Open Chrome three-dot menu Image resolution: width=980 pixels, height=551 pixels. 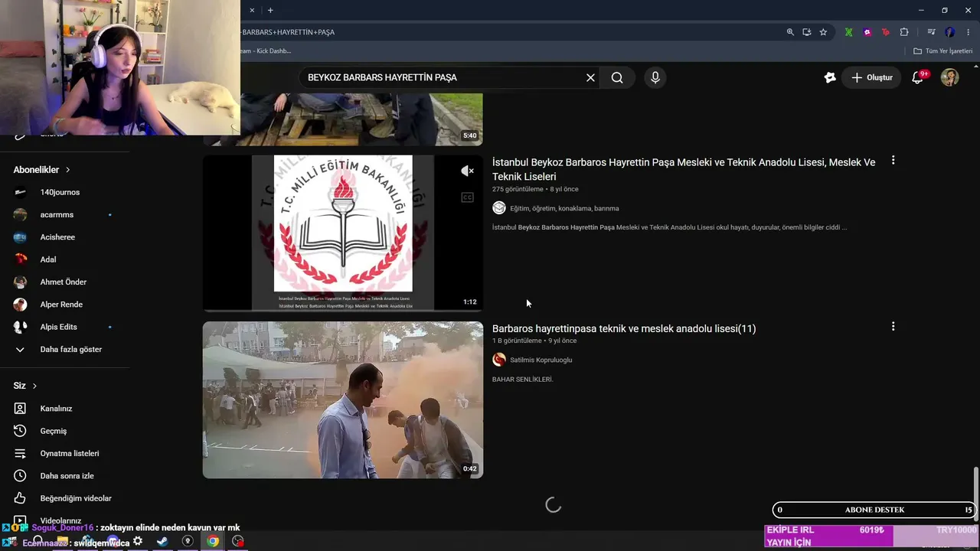tap(969, 32)
